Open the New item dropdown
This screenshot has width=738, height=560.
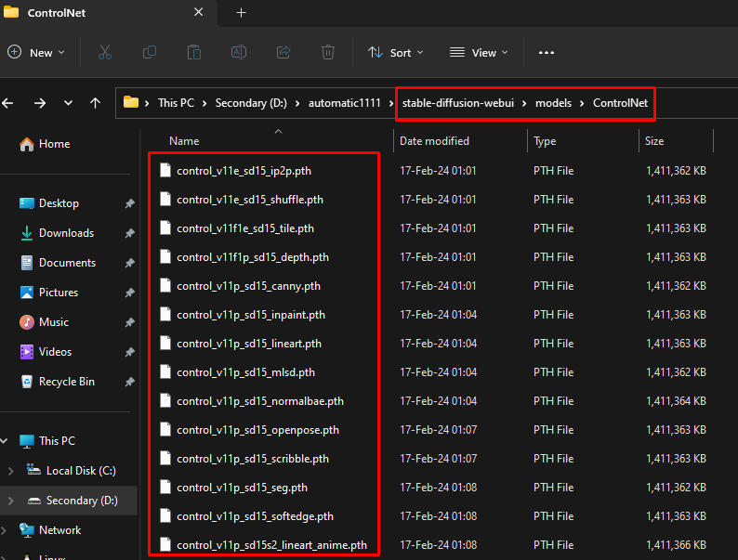[x=37, y=53]
